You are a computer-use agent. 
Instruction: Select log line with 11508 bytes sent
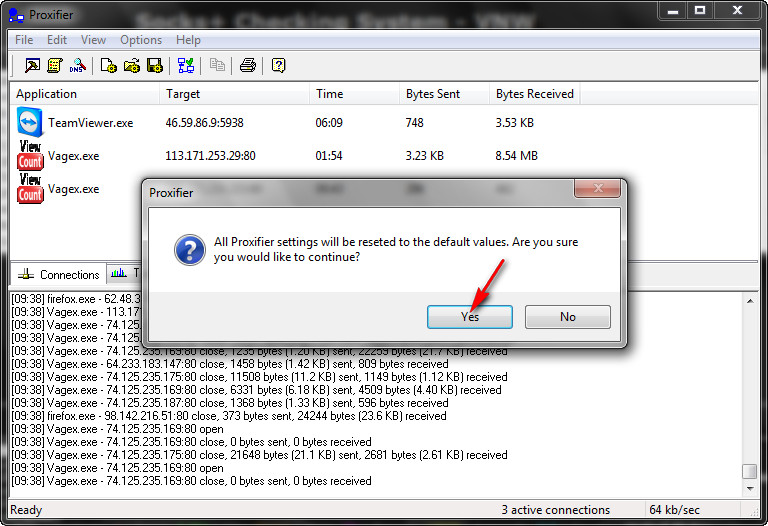click(x=259, y=377)
